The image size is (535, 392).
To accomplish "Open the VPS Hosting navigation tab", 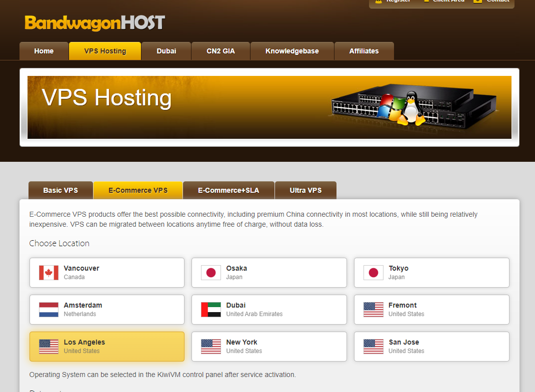I will (x=105, y=51).
